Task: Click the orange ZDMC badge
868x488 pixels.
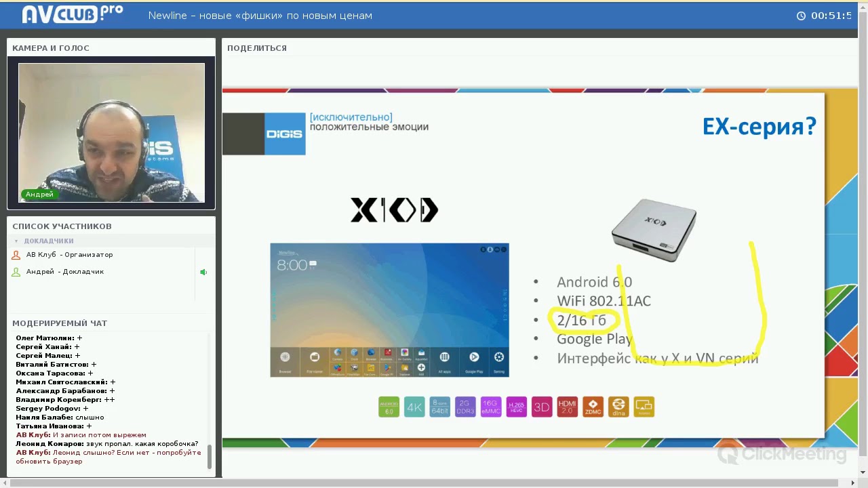Action: 593,407
